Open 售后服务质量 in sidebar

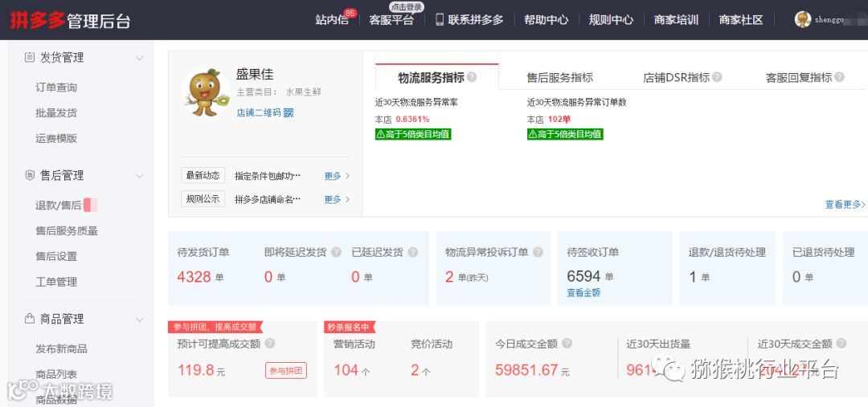click(67, 230)
